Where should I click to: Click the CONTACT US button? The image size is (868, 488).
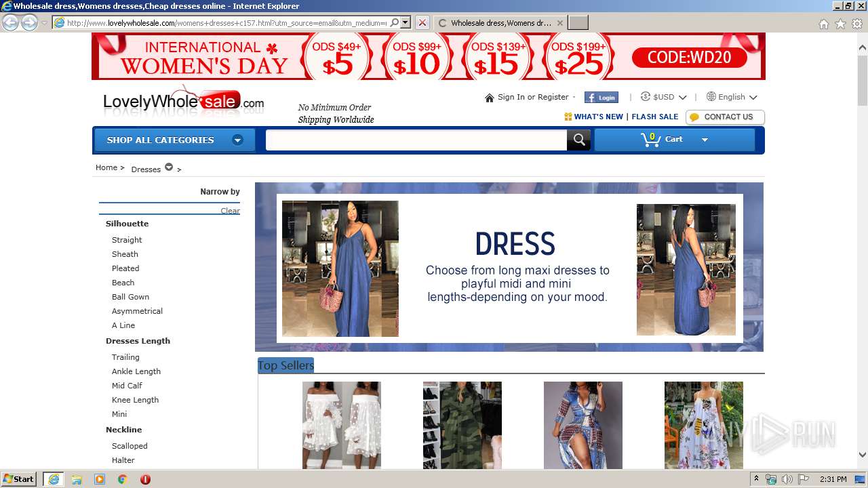click(x=725, y=117)
